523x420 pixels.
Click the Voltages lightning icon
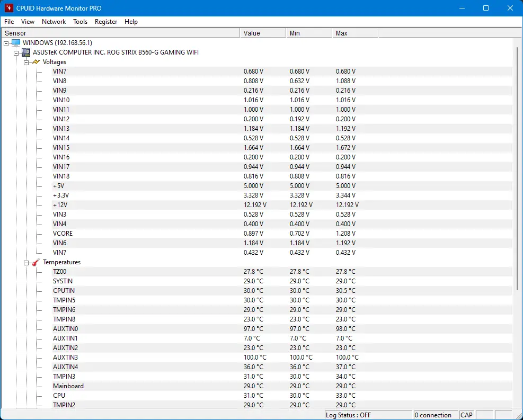tap(36, 62)
